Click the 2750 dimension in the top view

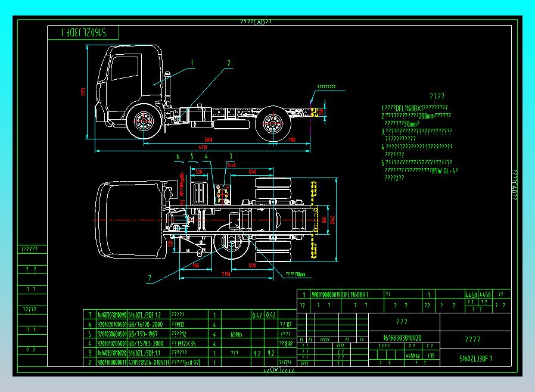tap(226, 273)
